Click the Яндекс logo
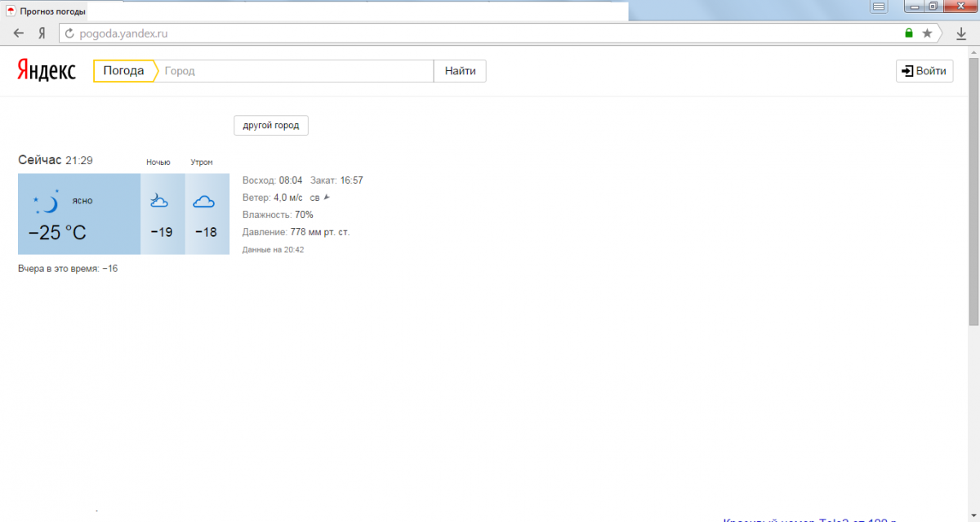Viewport: 980px width, 522px height. [x=47, y=71]
